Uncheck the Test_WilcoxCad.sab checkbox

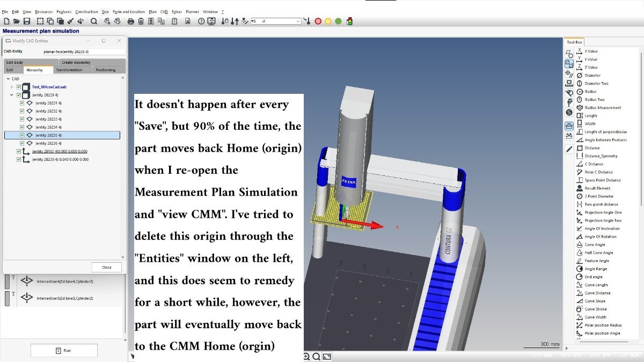pyautogui.click(x=19, y=87)
